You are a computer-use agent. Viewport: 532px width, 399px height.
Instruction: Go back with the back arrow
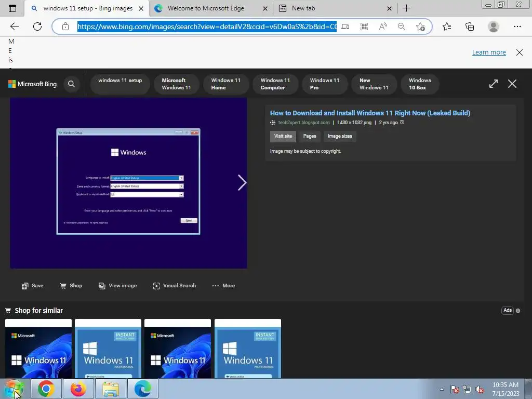click(14, 26)
